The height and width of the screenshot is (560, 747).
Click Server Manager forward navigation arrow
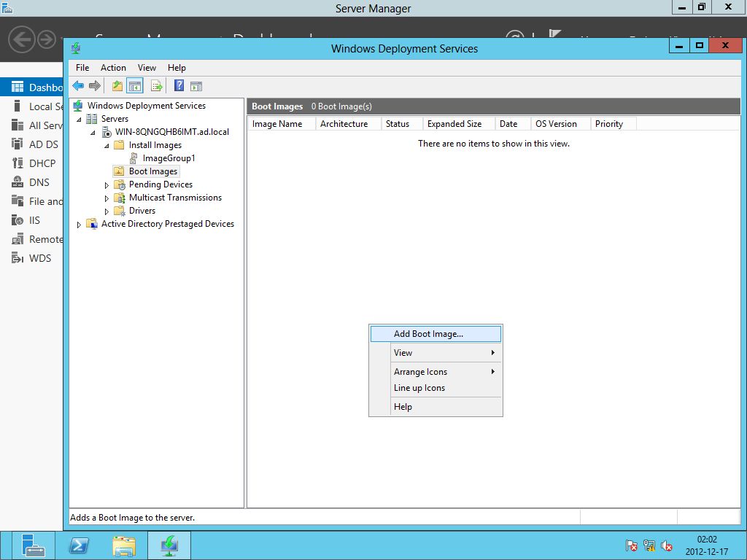tap(47, 39)
